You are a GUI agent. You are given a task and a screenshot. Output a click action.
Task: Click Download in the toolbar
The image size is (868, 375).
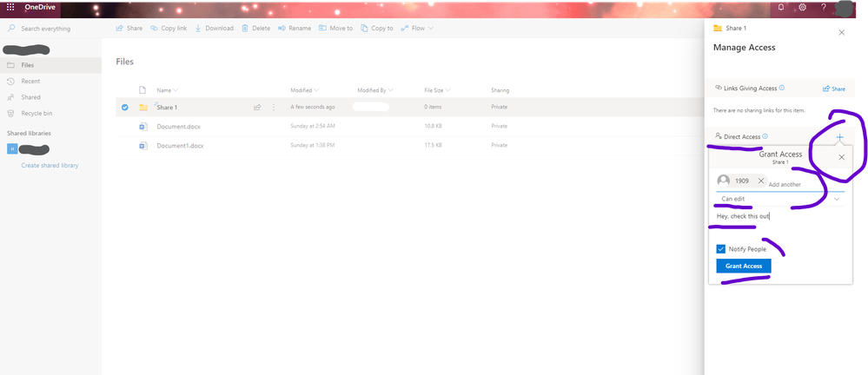point(215,28)
